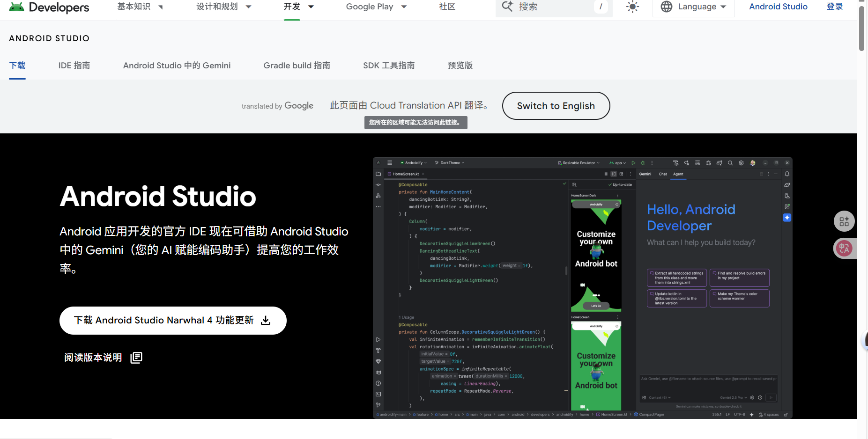Image resolution: width=868 pixels, height=439 pixels.
Task: Click the ANDROID STUDIO section heading
Action: tap(49, 38)
